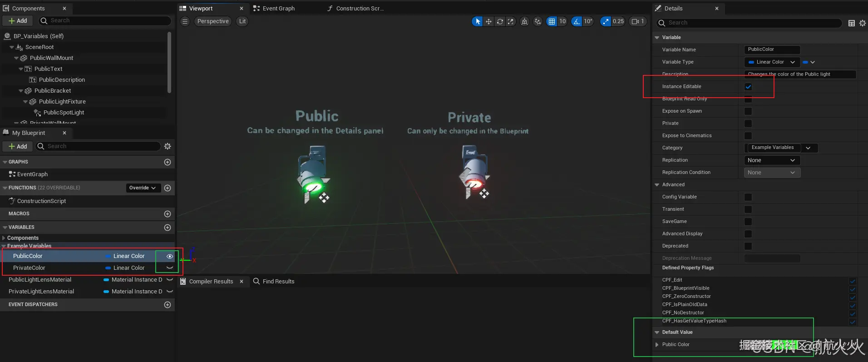
Task: Cycle the transform coordinate system cube icon
Action: tap(524, 21)
